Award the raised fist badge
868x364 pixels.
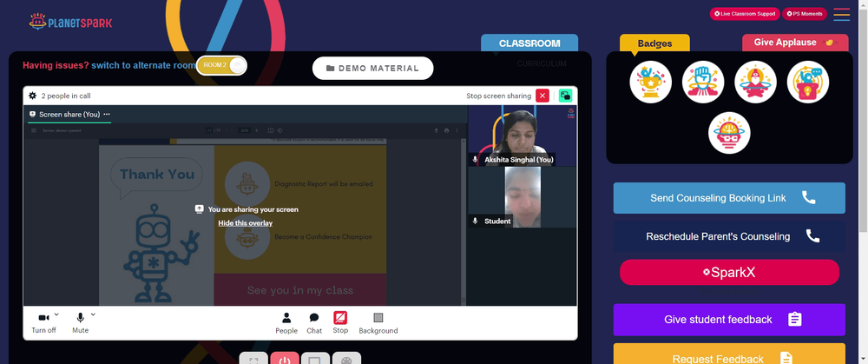tap(703, 82)
